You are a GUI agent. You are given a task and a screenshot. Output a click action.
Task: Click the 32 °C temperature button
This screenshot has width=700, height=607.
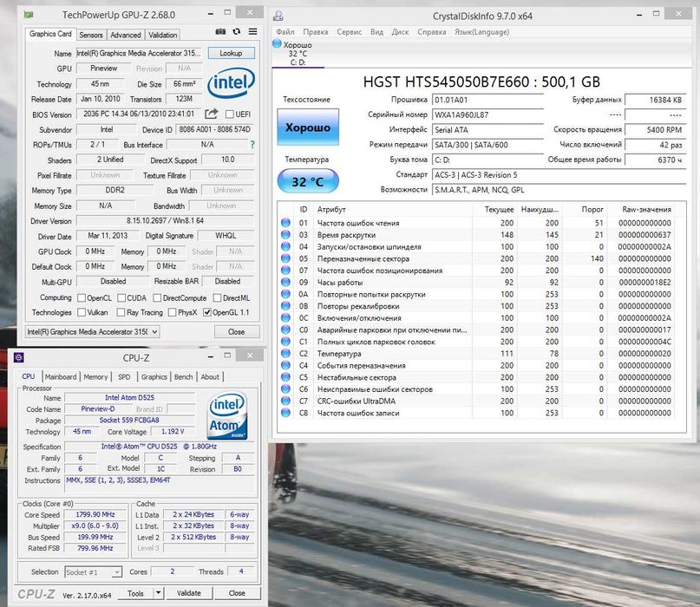point(308,181)
